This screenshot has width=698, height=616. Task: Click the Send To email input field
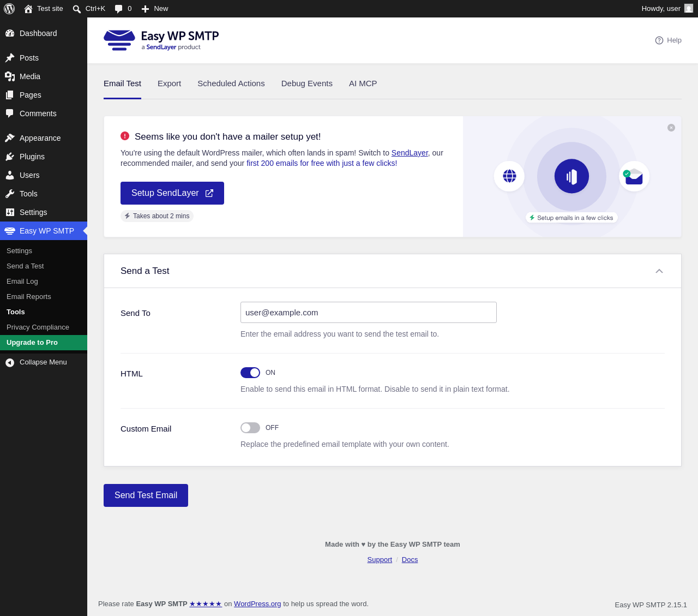click(x=369, y=313)
